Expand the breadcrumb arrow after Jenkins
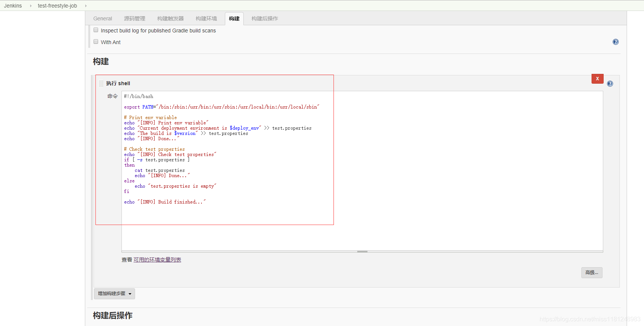The height and width of the screenshot is (326, 644). click(31, 6)
